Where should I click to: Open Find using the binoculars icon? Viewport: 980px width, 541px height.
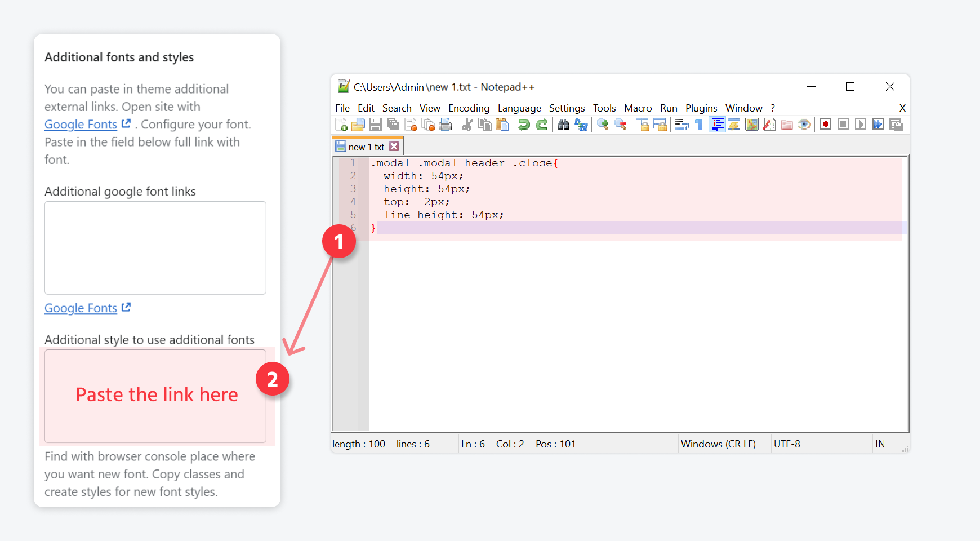pos(563,125)
